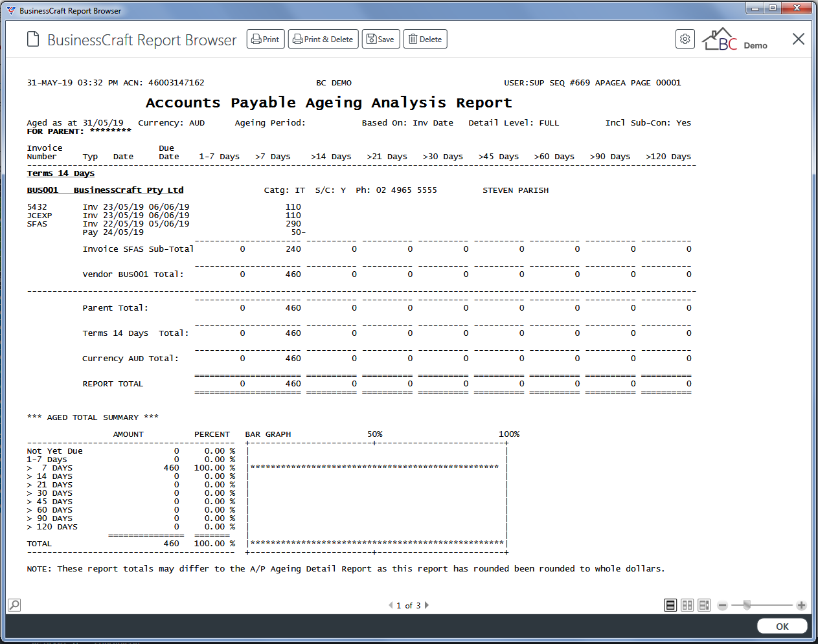This screenshot has width=818, height=644.
Task: Open search with the magnifier icon
Action: (x=14, y=605)
